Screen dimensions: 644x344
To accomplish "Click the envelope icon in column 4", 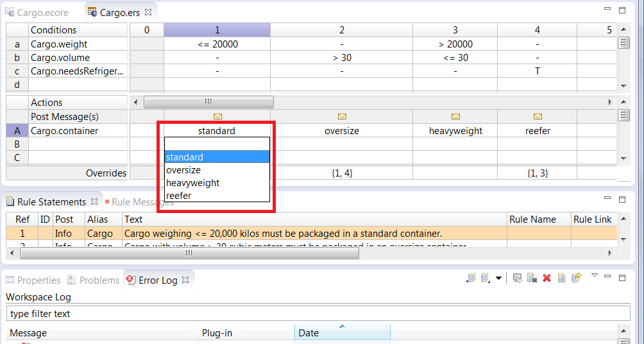I will (538, 117).
